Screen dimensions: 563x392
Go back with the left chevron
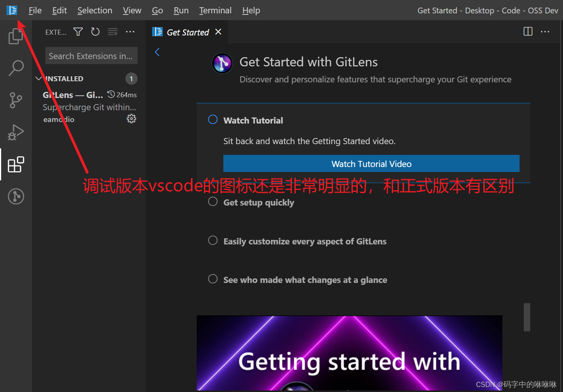[157, 52]
